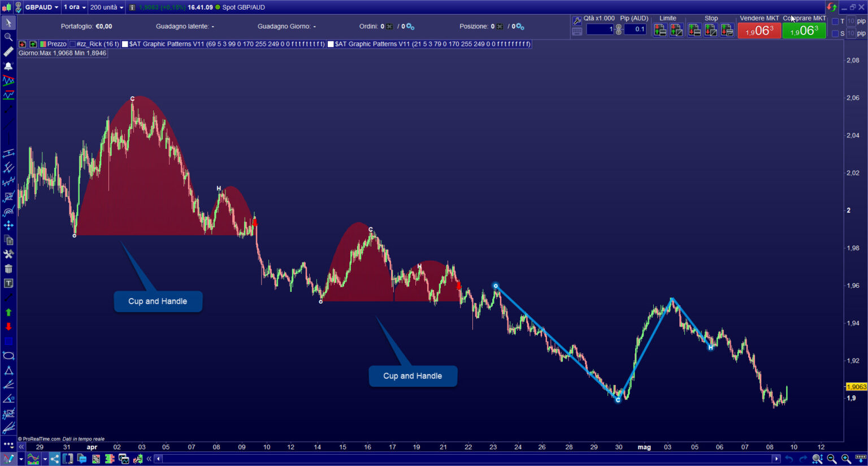Viewport: 868px width, 466px height.
Task: Select the red down arrow drawing tool
Action: [8, 327]
